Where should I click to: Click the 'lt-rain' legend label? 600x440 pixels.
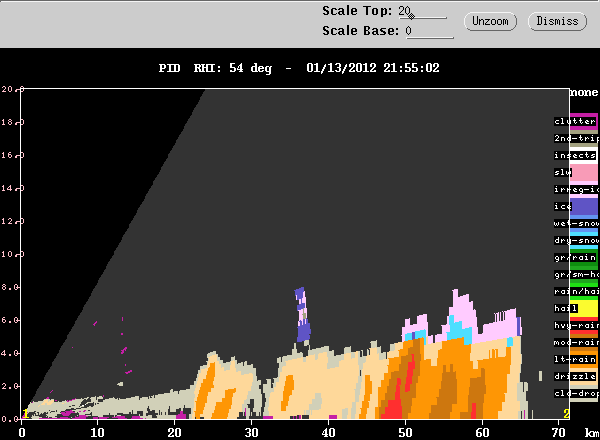coord(575,359)
